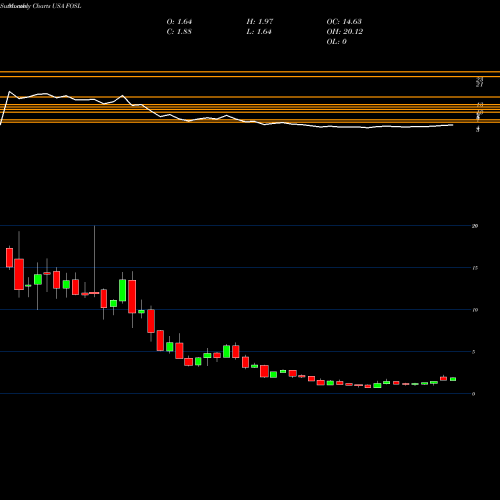
Task: Click the 10 price axis label
Action: point(475,310)
